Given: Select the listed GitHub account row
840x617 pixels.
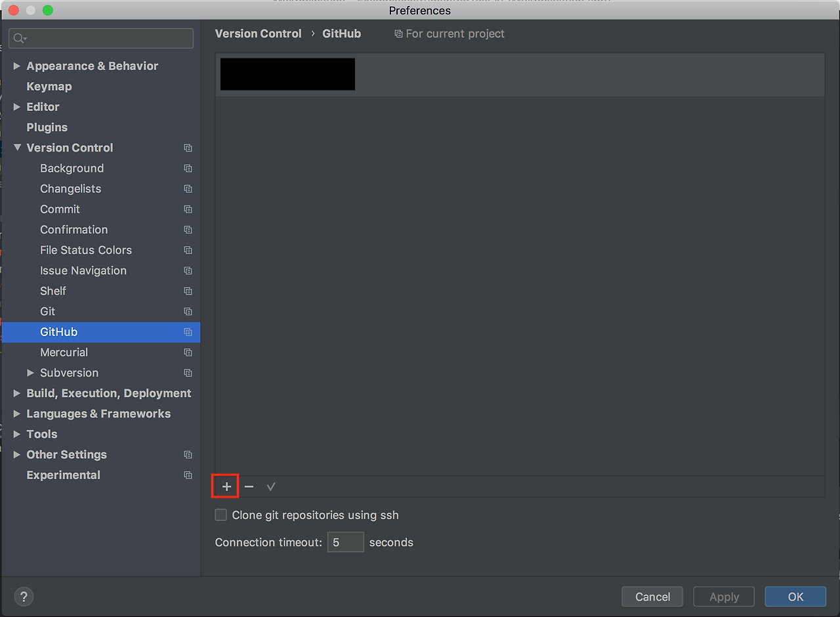Looking at the screenshot, I should pos(520,74).
